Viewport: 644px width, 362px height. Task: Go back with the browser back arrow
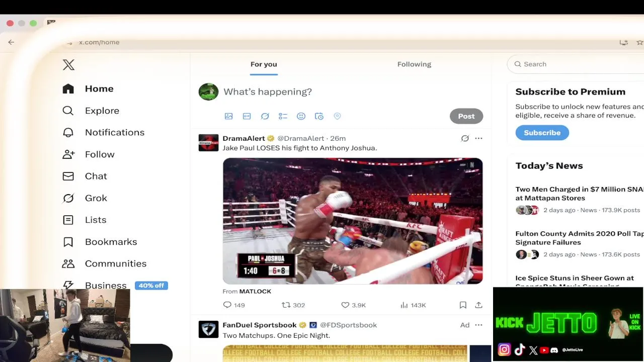coord(11,42)
